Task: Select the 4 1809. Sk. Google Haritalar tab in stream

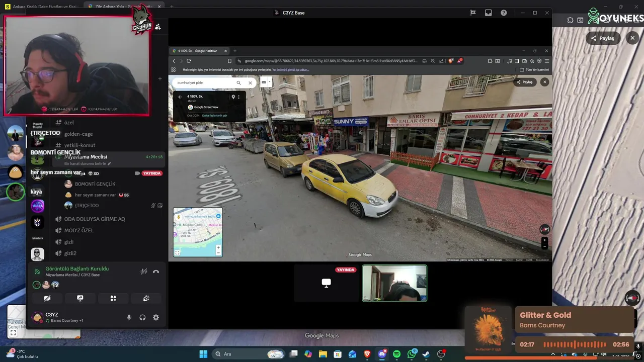Action: pos(200,51)
